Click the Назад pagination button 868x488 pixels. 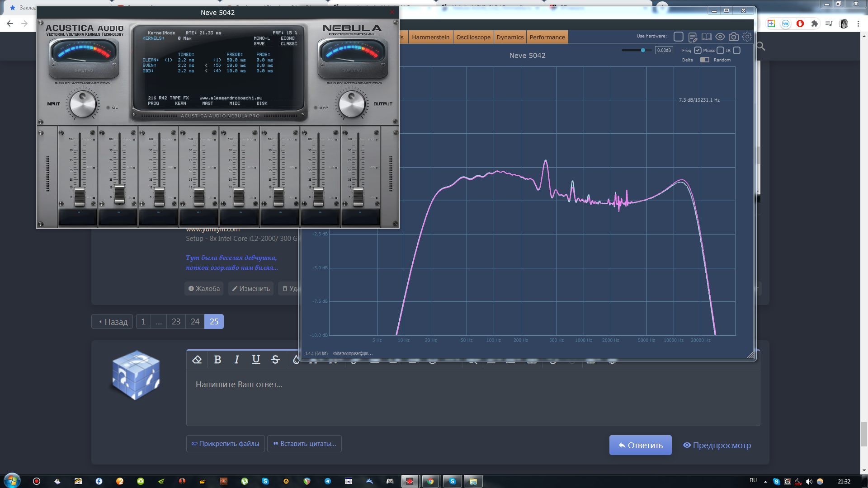[x=112, y=322]
